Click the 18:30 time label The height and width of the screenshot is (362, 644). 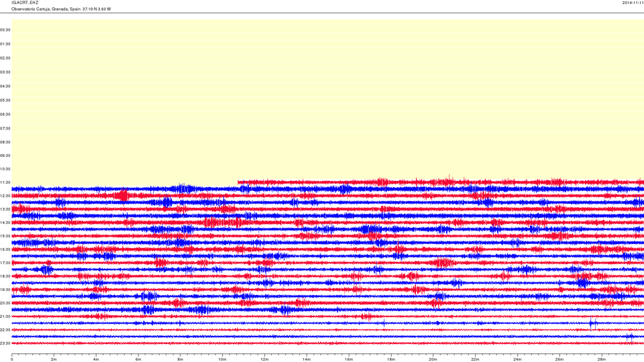(x=5, y=276)
